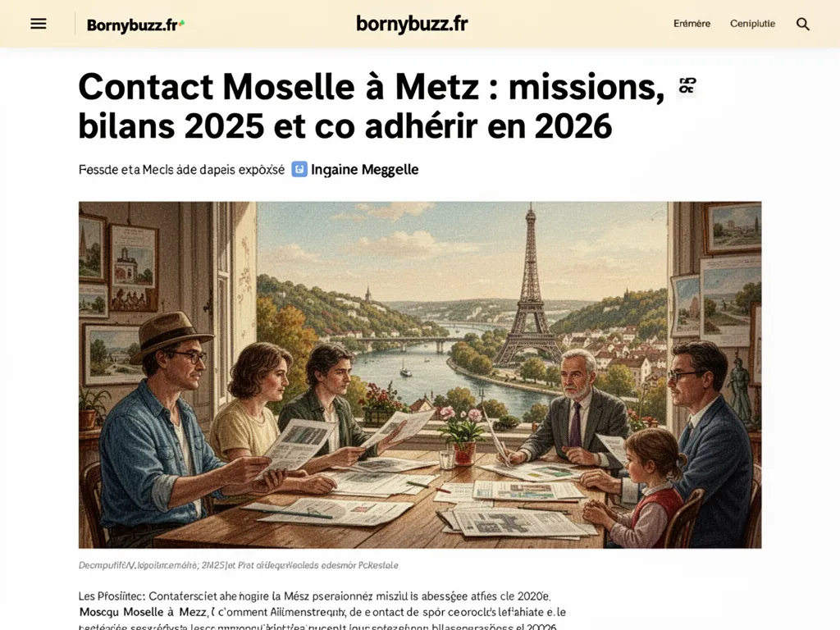
Task: Click the share icon beside the article headline
Action: 686,85
